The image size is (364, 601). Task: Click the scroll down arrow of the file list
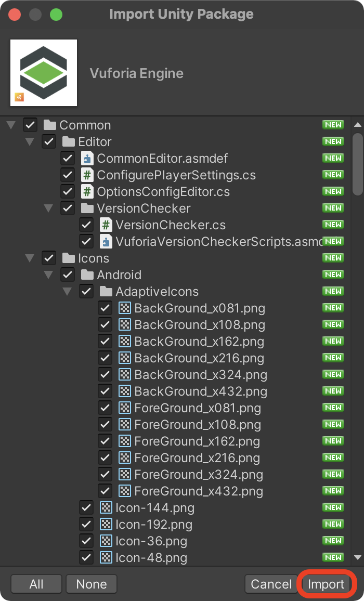click(x=357, y=558)
